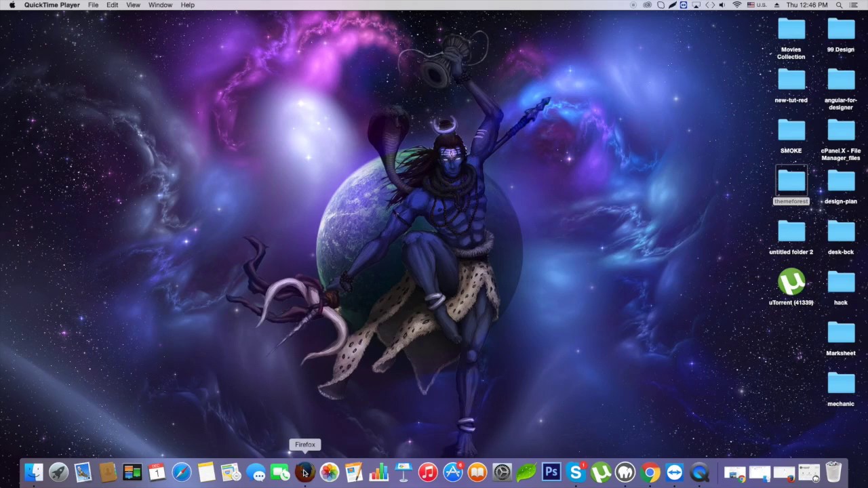
Task: Open uTorrent in the Dock
Action: pyautogui.click(x=601, y=472)
